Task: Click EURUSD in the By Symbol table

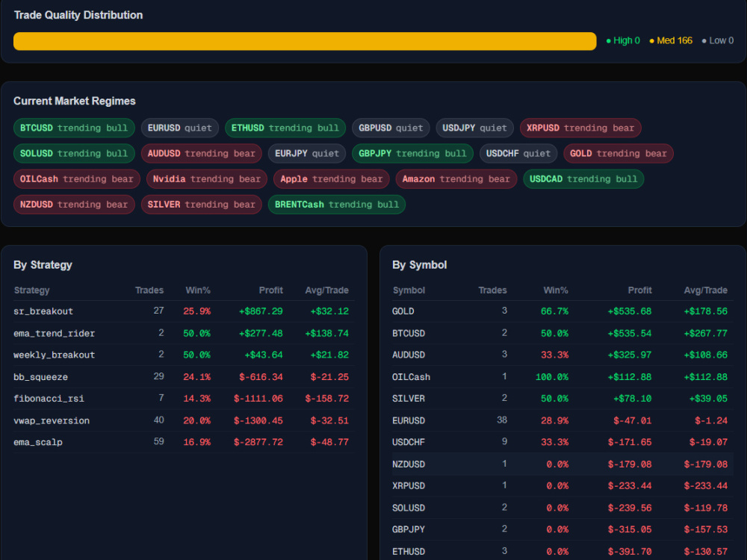Action: pyautogui.click(x=409, y=420)
